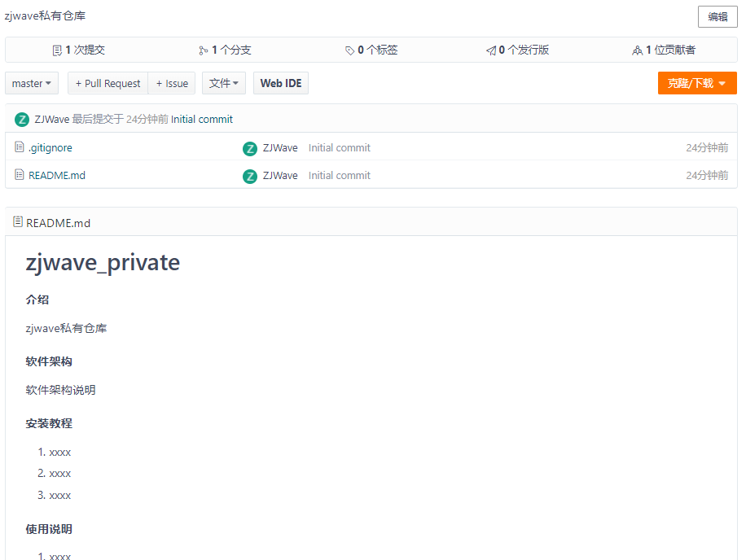746x560 pixels.
Task: Expand the orange 克隆/下载 dropdown
Action: pyautogui.click(x=696, y=83)
